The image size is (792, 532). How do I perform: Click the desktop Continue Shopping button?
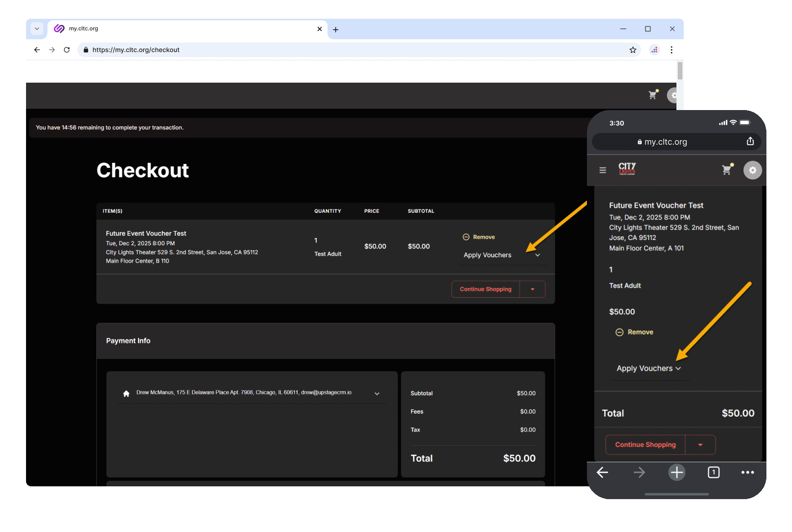486,289
